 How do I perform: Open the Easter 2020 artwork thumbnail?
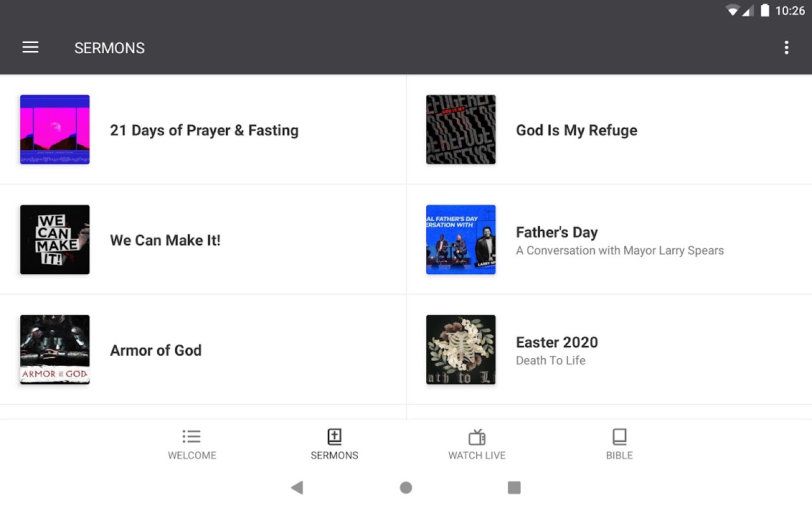(x=461, y=349)
